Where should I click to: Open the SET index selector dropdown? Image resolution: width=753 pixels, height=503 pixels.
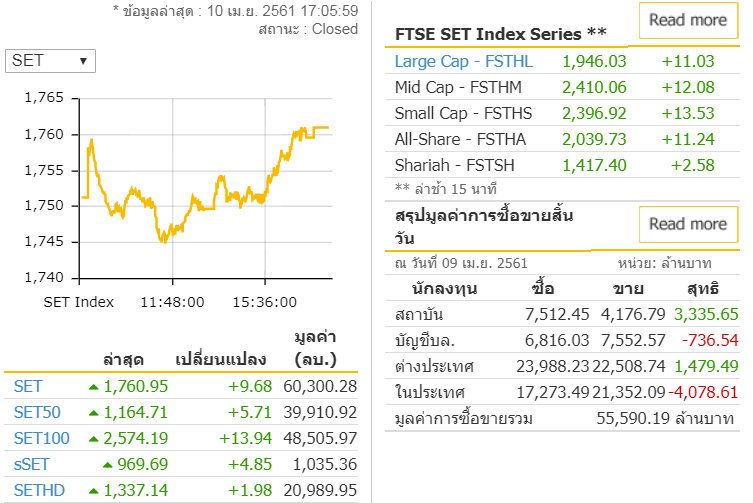coord(51,61)
